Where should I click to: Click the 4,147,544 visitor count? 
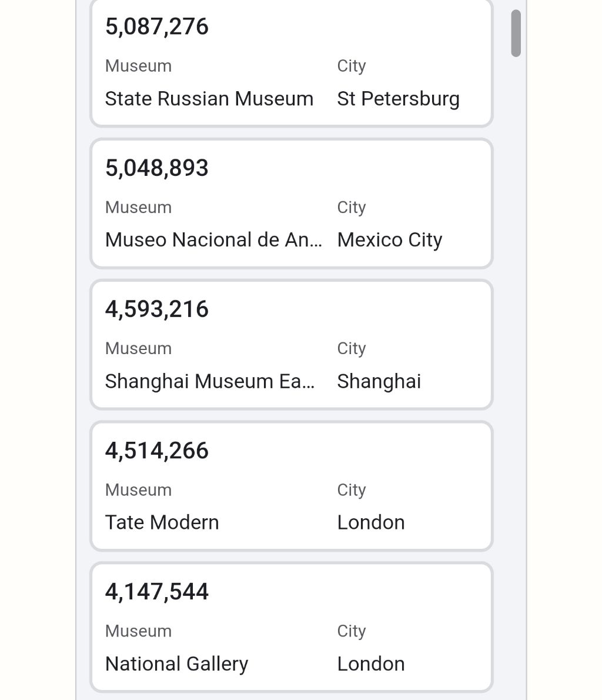pyautogui.click(x=156, y=592)
